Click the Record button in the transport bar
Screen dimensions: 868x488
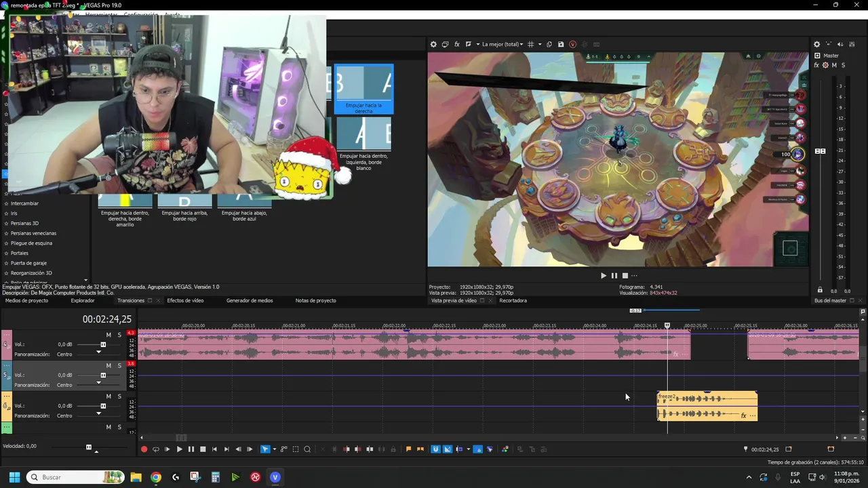[x=144, y=449]
